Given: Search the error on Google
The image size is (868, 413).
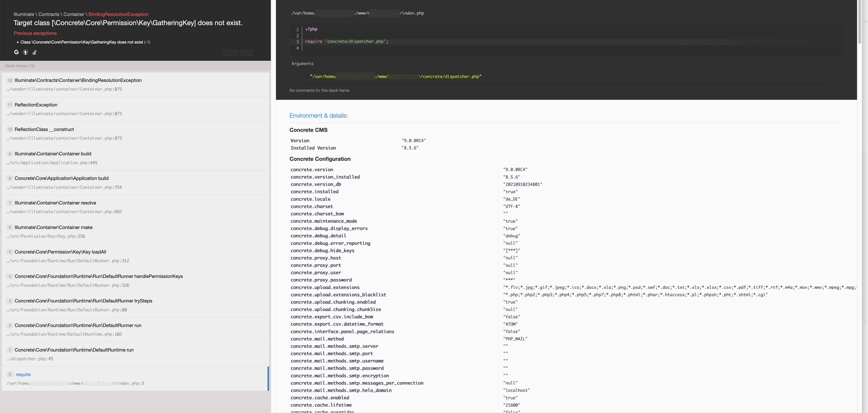Looking at the screenshot, I should point(16,52).
